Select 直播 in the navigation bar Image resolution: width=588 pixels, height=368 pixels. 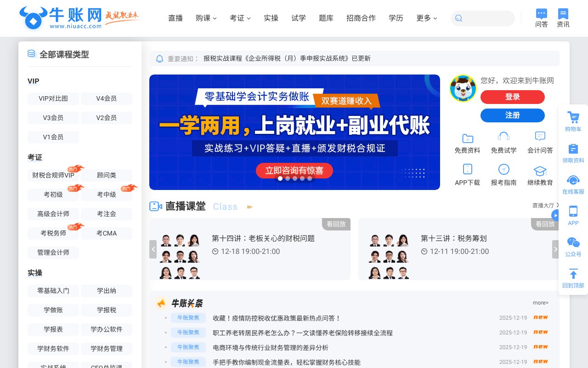pos(175,18)
